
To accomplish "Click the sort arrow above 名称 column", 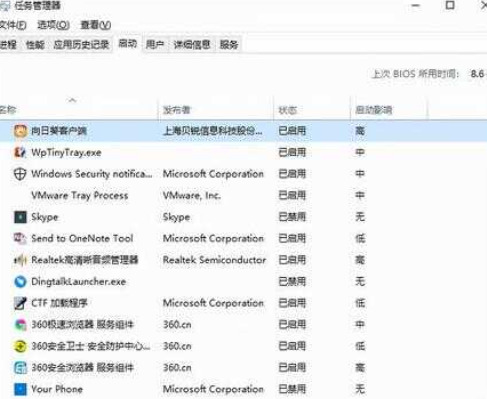I will [72, 100].
